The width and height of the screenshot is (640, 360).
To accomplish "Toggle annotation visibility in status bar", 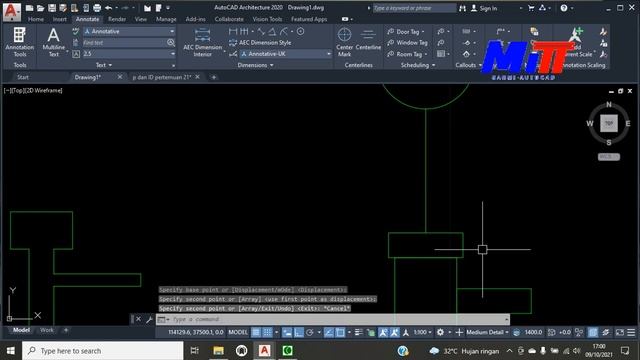I will pos(383,332).
